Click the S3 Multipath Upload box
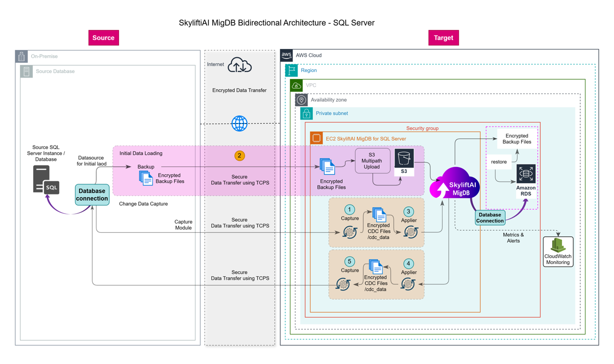614x364 pixels. 372,161
